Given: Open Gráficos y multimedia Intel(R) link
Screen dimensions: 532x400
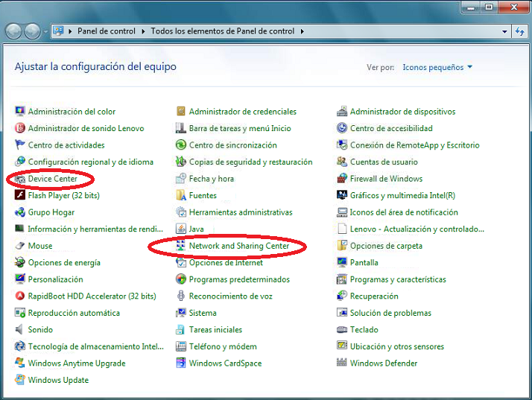Looking at the screenshot, I should [x=402, y=195].
